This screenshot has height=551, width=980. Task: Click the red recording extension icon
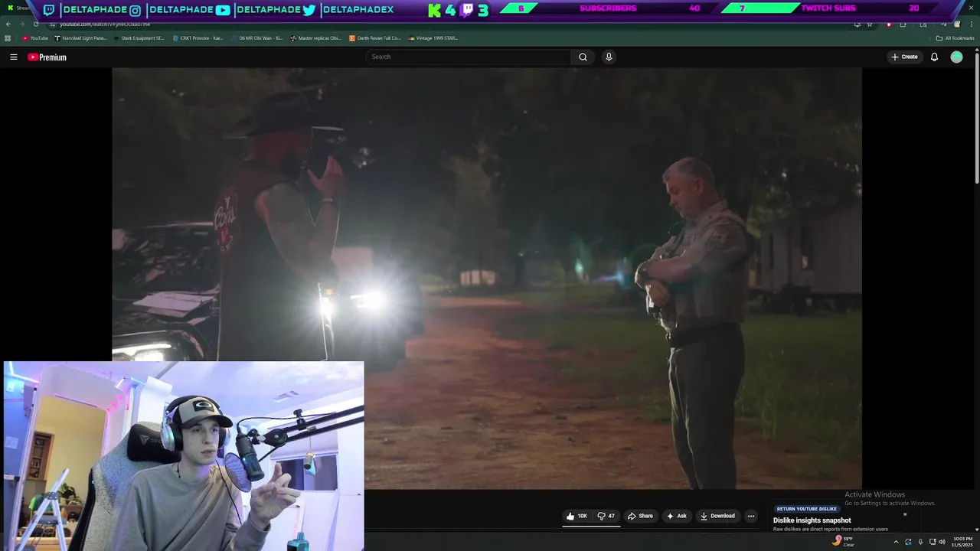(x=888, y=24)
